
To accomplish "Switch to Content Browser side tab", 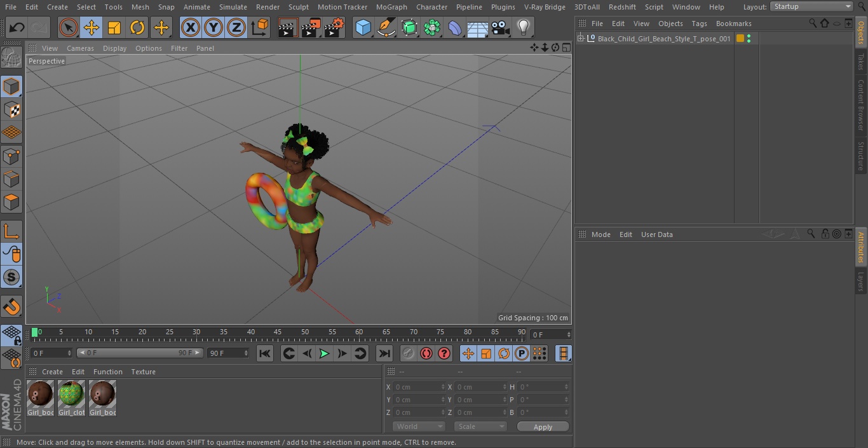I will 861,105.
